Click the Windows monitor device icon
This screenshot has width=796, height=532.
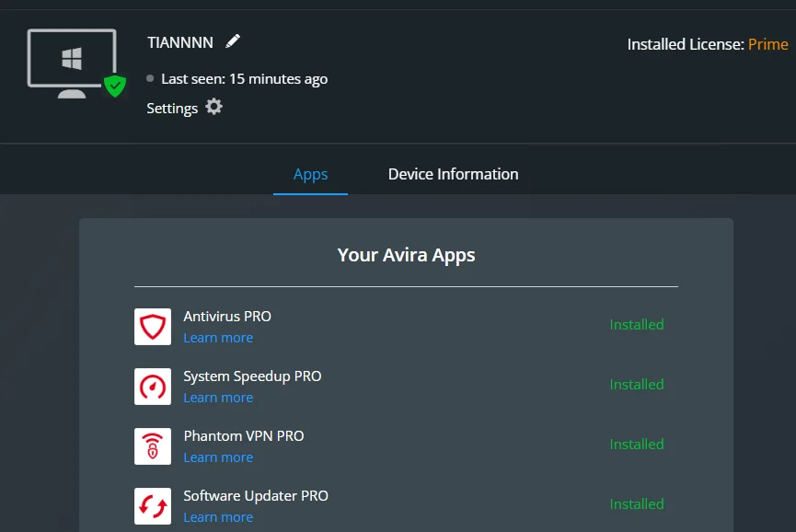(x=72, y=64)
